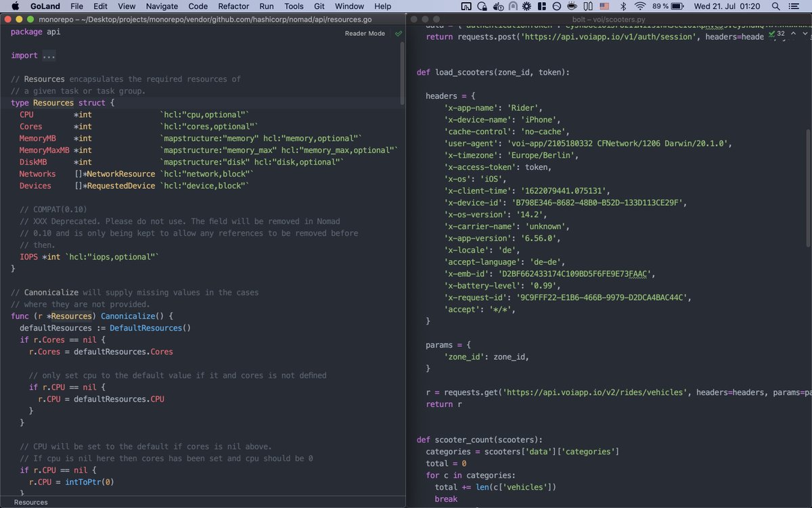Image resolution: width=812 pixels, height=508 pixels.
Task: Click the coffee cup menu bar icon
Action: tap(572, 6)
